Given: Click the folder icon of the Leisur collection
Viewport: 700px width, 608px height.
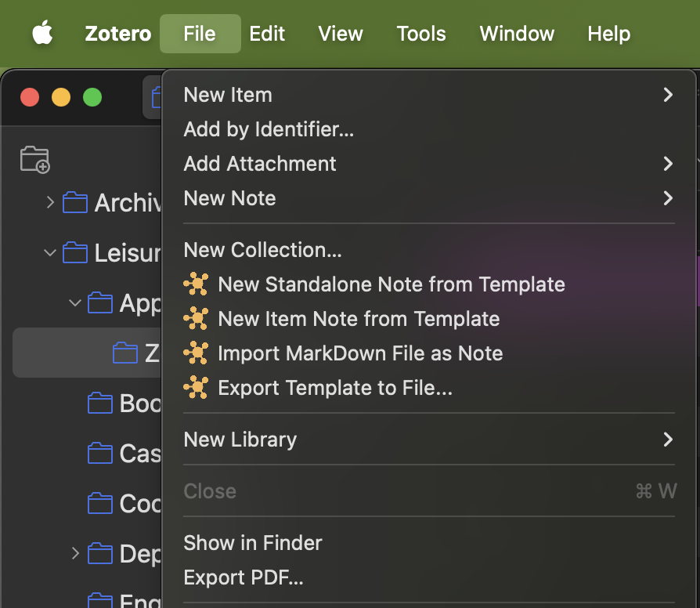Looking at the screenshot, I should [x=75, y=253].
